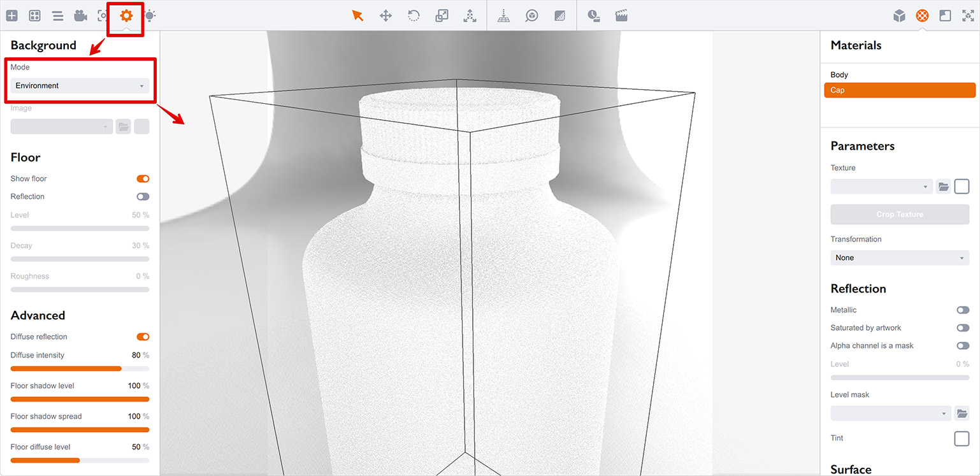980x476 pixels.
Task: Open the Texture dropdown
Action: (881, 187)
